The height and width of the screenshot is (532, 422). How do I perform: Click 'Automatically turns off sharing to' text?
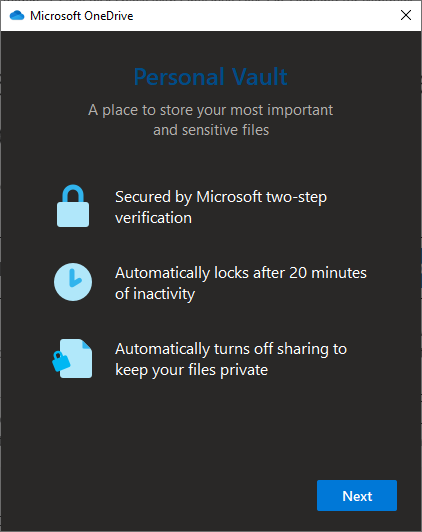tap(231, 349)
